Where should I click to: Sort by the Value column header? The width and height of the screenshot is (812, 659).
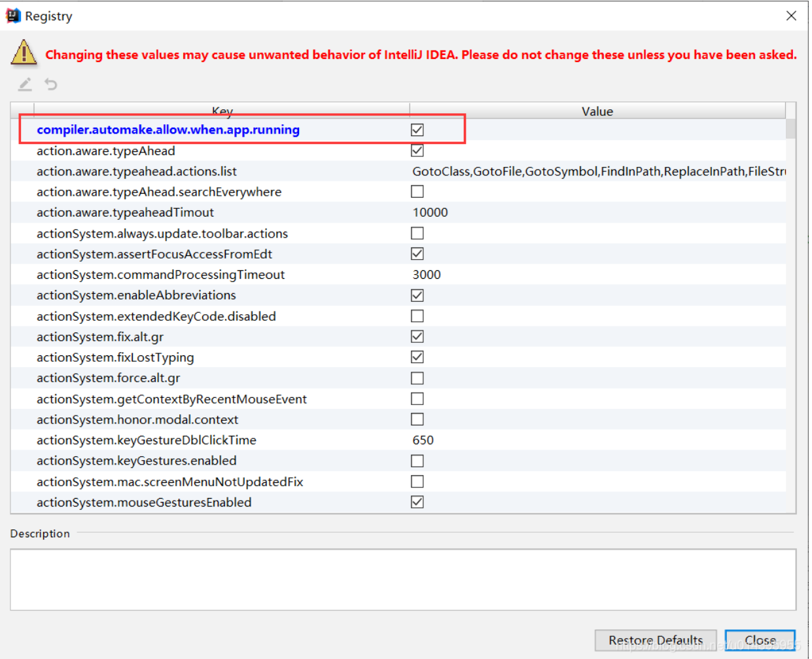597,111
